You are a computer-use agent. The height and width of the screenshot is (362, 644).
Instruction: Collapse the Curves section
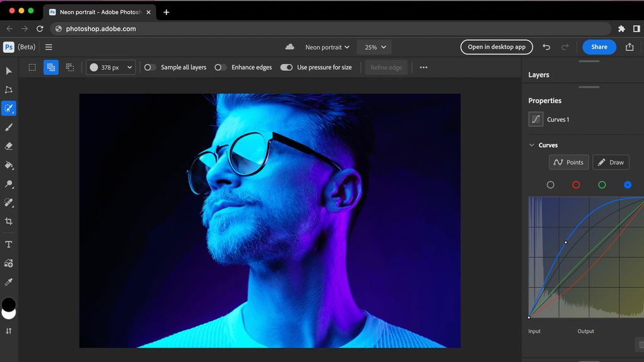(531, 145)
